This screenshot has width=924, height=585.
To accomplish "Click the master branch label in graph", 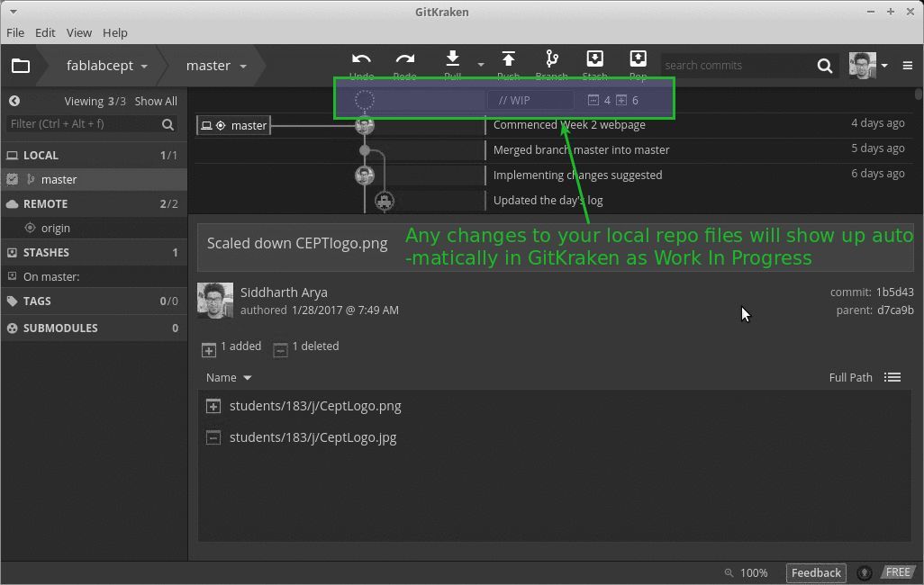I will [234, 125].
